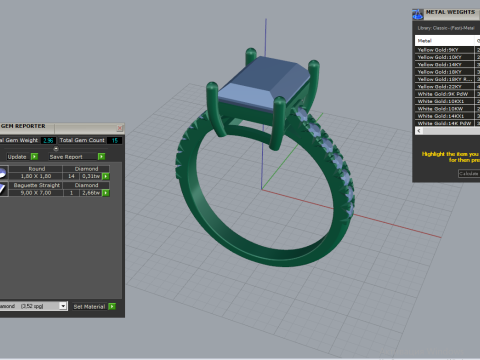Image resolution: width=480 pixels, height=360 pixels.
Task: Select Yellow Gold:9KY row
Action: pos(444,50)
